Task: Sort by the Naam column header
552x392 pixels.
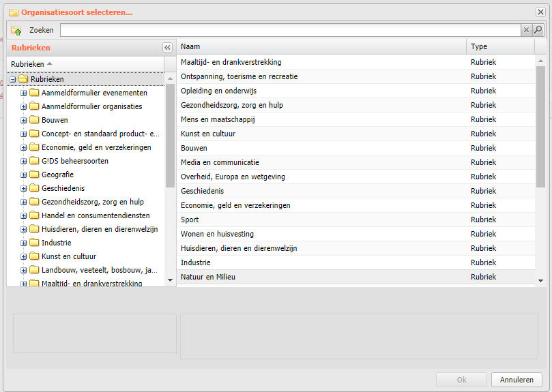Action: tap(321, 46)
